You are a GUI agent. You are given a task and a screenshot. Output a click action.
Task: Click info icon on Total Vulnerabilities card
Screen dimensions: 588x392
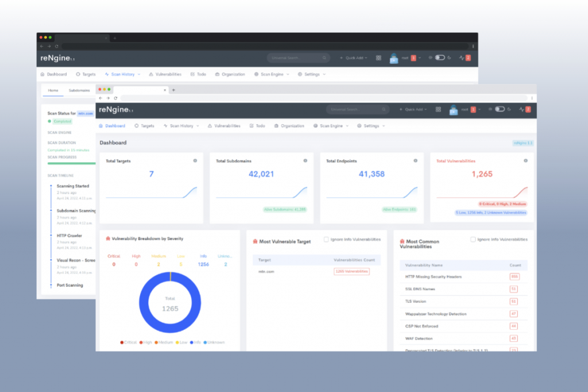point(526,161)
